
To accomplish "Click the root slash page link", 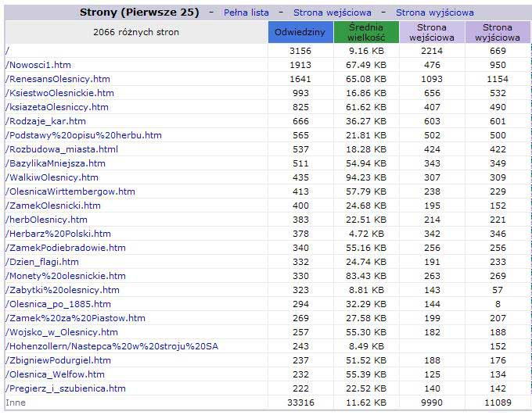I will (7, 51).
